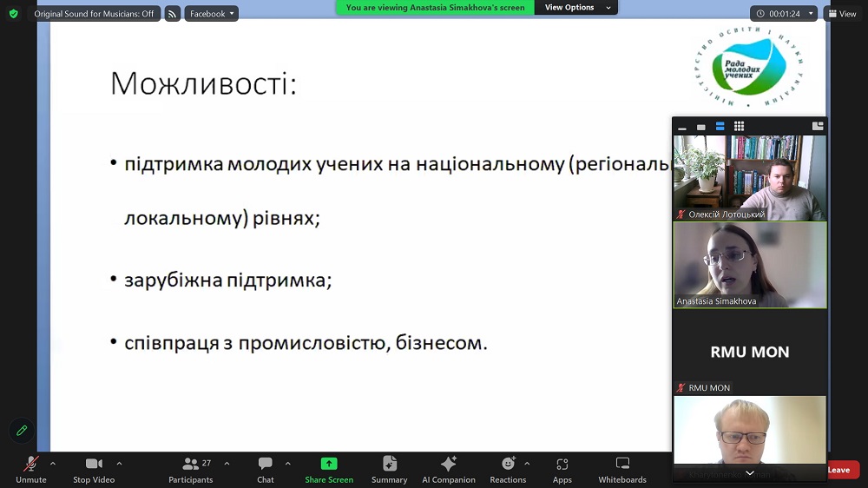This screenshot has height=488, width=868.
Task: Expand the Facebook live stream dropdown
Action: [212, 14]
